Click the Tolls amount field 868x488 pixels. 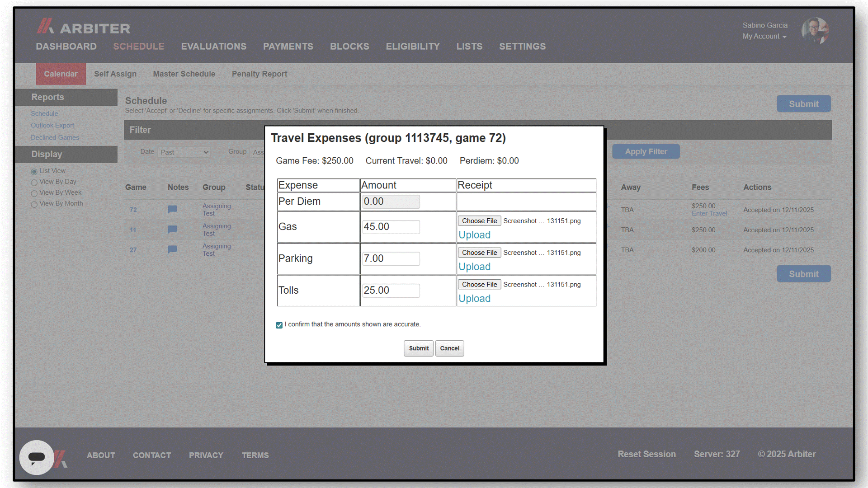[391, 291]
